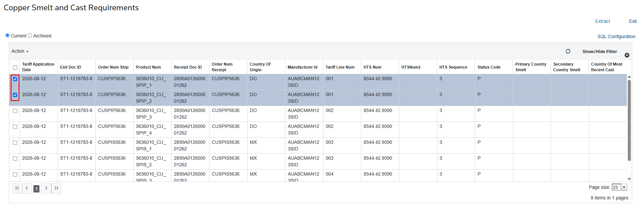
Task: Click the Extract link
Action: (603, 21)
